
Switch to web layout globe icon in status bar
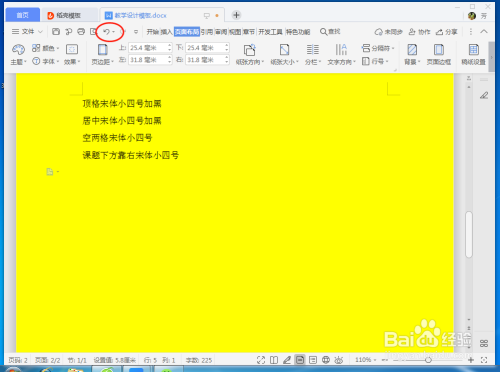click(x=326, y=360)
